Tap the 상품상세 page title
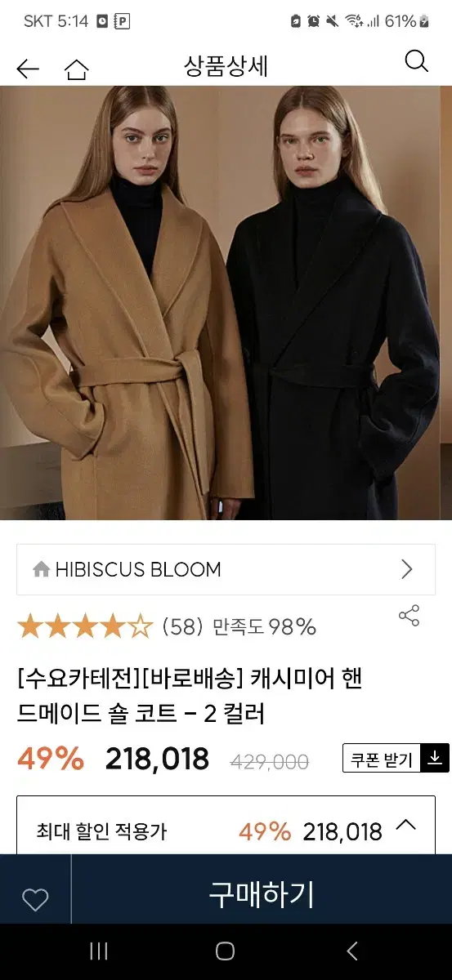This screenshot has width=452, height=980. point(226,66)
